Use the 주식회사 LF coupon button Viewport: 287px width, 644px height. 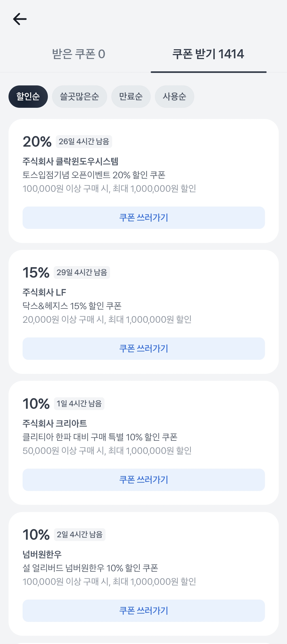143,349
